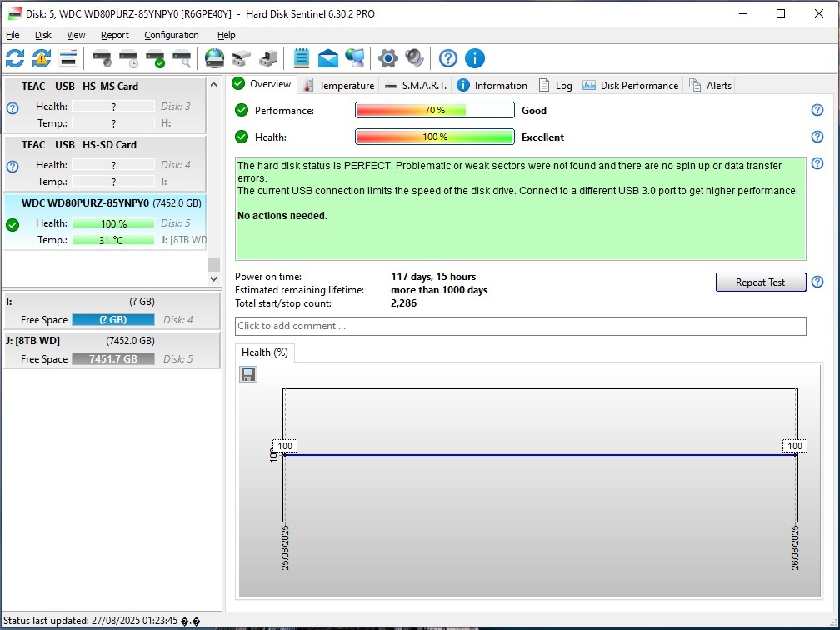Select the TEAC USB HS-SD Card disk
This screenshot has height=630, width=840.
(105, 163)
